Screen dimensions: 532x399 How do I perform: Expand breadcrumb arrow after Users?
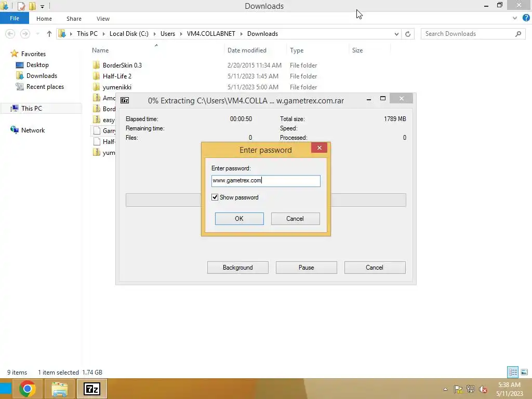pos(181,34)
